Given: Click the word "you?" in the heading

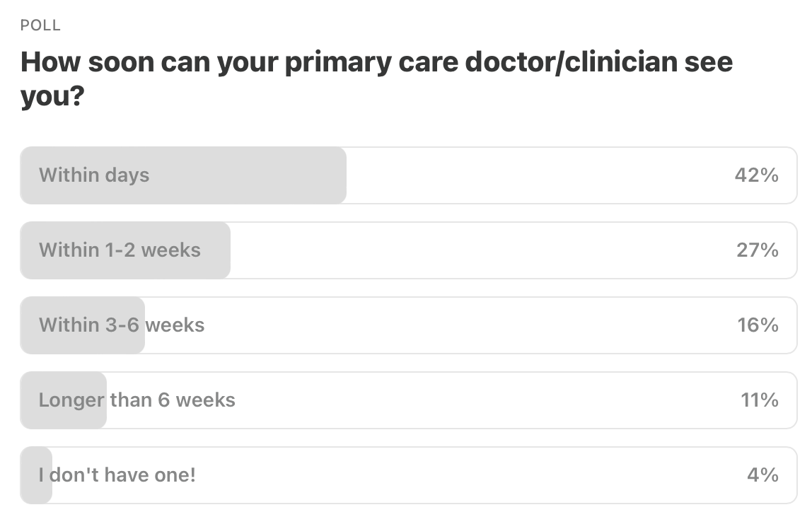Looking at the screenshot, I should pos(52,97).
